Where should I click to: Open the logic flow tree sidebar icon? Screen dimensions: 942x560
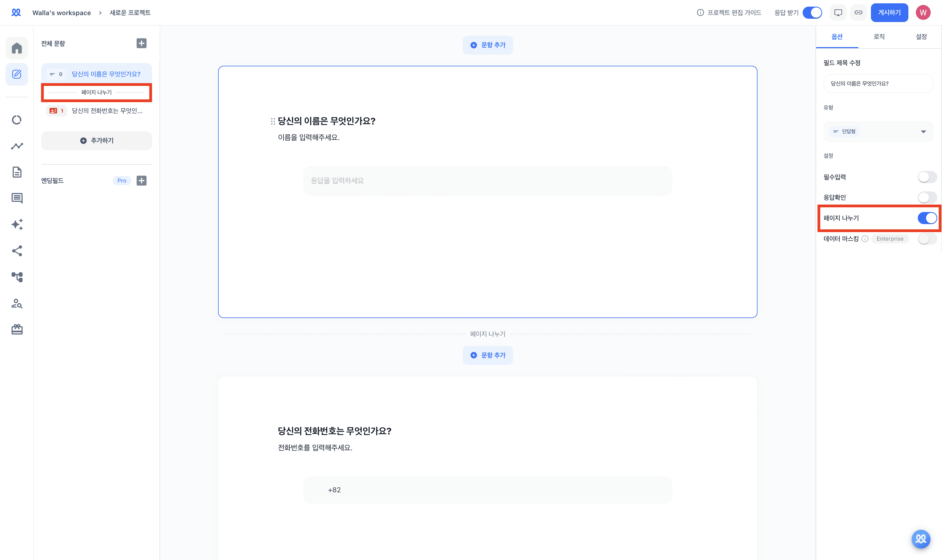coord(17,277)
